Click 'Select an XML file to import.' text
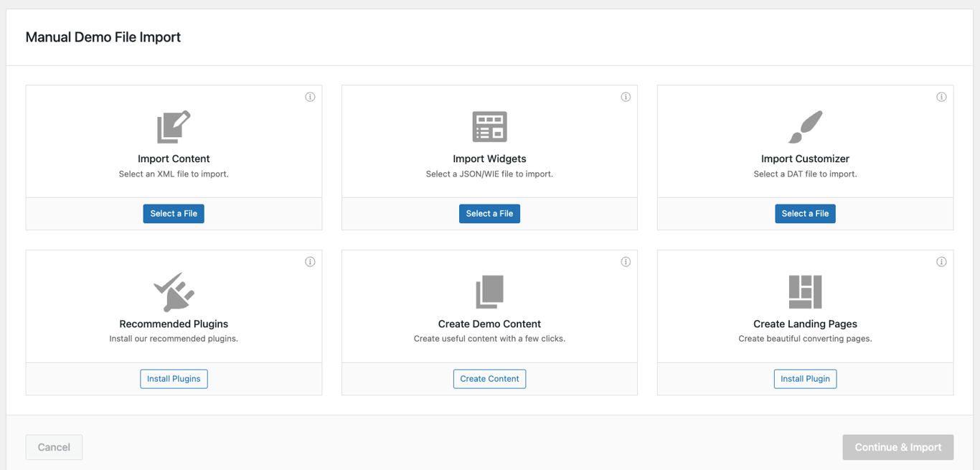This screenshot has width=980, height=470. coord(174,174)
